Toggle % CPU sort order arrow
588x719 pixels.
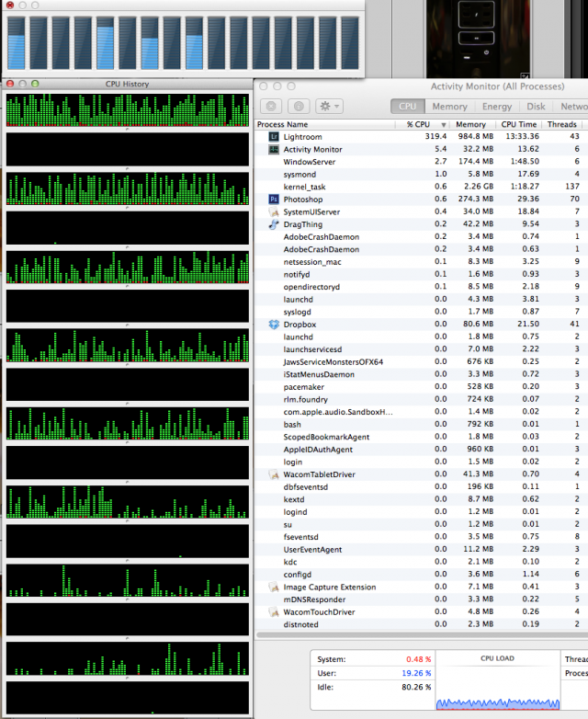pos(443,125)
